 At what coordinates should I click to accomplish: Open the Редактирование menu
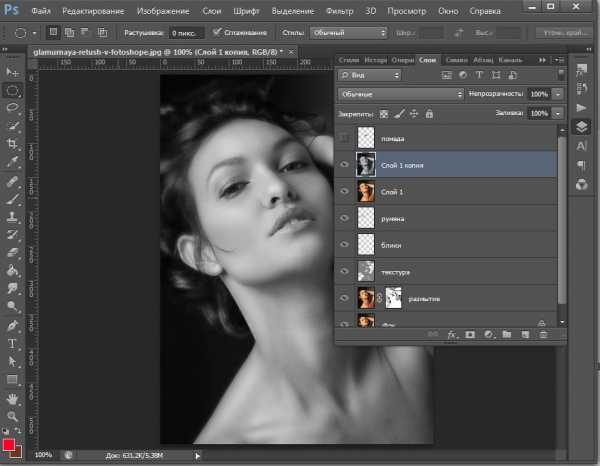tap(93, 11)
